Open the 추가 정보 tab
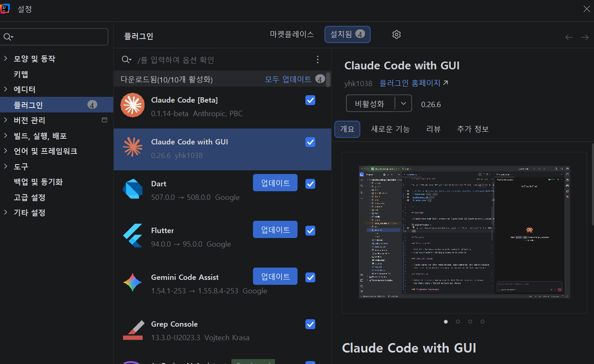This screenshot has height=364, width=594. (473, 129)
